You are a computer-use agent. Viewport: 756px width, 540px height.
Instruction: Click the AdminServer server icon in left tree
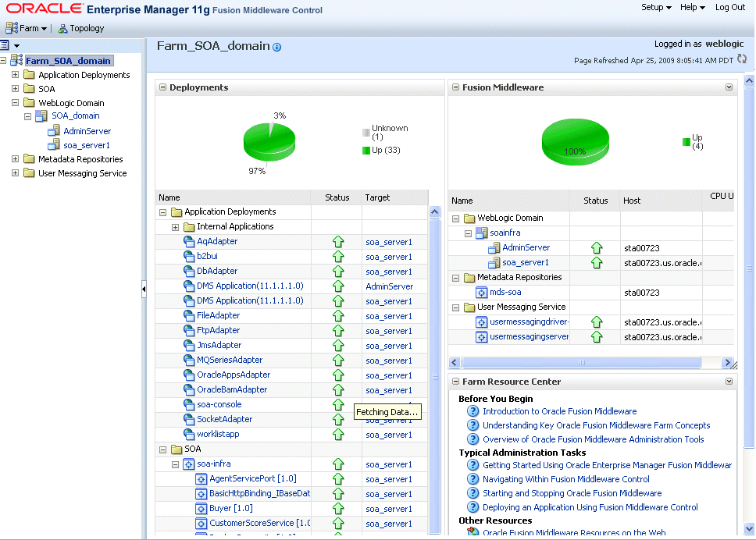54,130
